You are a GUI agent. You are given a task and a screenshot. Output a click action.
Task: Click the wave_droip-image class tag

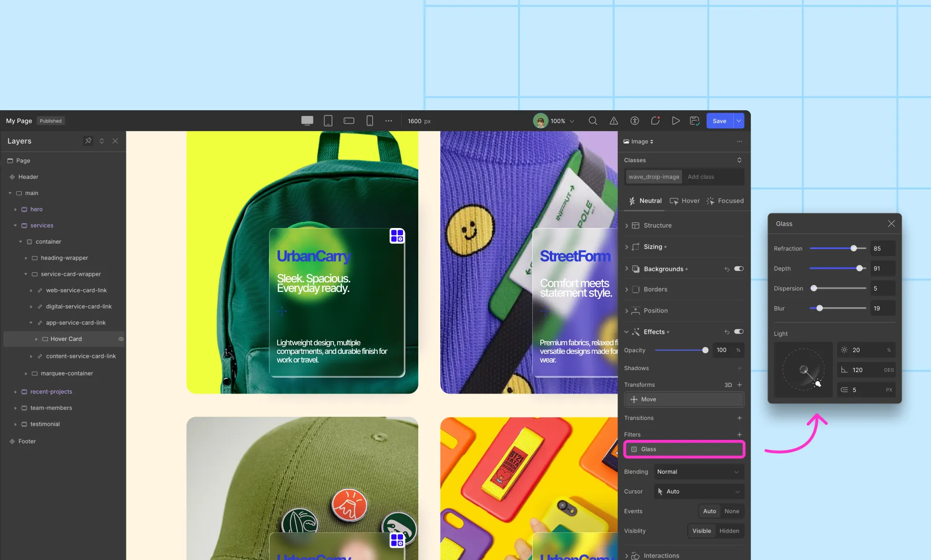[x=654, y=177]
